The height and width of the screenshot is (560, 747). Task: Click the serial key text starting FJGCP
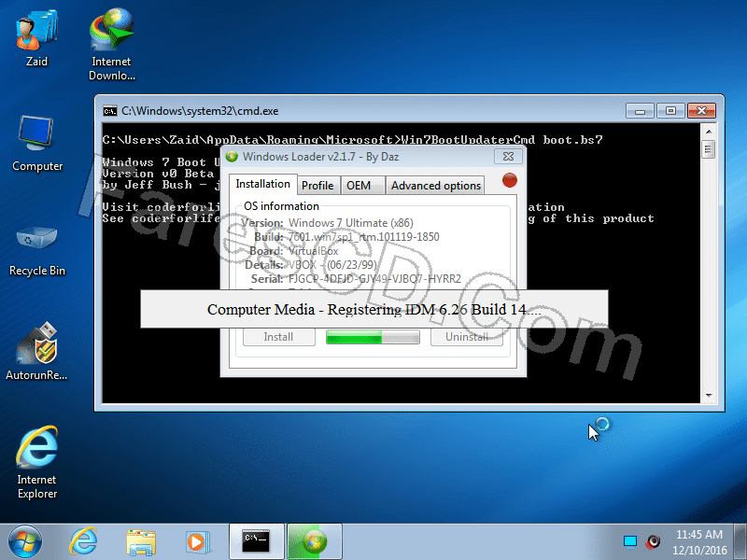374,278
